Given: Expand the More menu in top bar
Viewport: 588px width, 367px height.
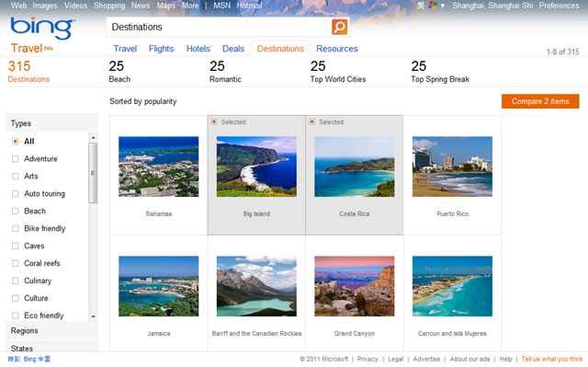Looking at the screenshot, I should point(190,6).
